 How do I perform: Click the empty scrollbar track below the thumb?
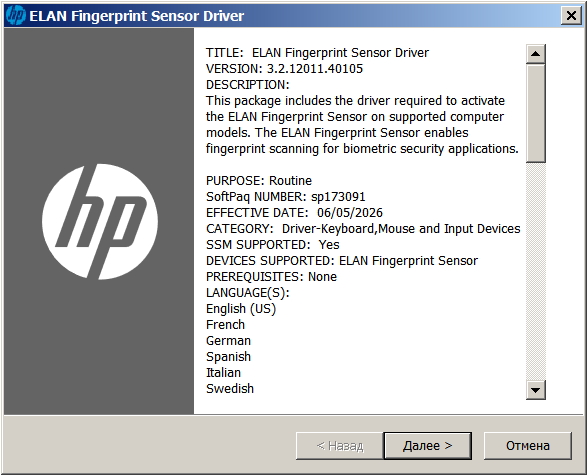point(536,272)
